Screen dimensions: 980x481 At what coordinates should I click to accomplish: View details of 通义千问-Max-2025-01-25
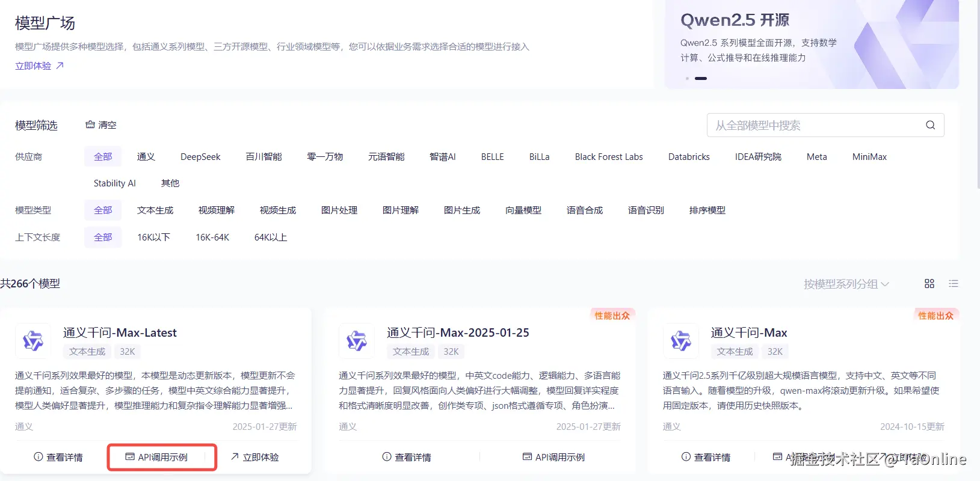coord(407,457)
